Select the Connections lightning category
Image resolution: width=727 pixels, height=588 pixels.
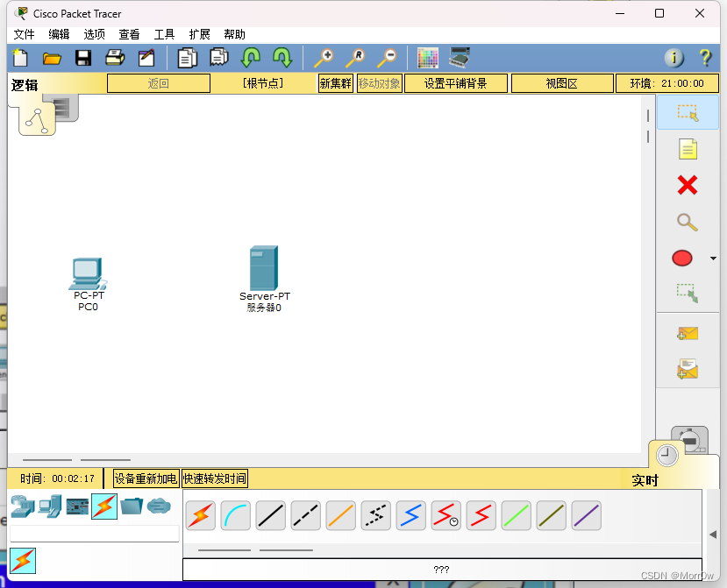coord(104,507)
